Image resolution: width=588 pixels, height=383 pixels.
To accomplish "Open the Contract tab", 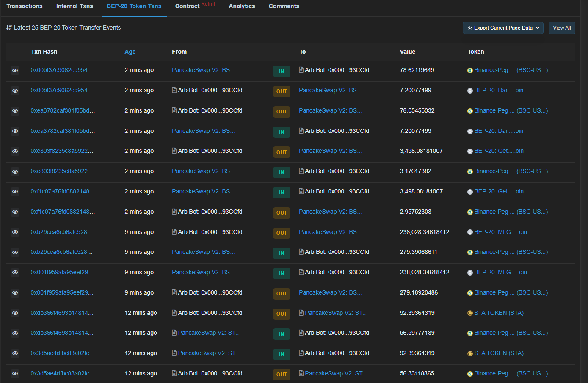I will [x=187, y=6].
